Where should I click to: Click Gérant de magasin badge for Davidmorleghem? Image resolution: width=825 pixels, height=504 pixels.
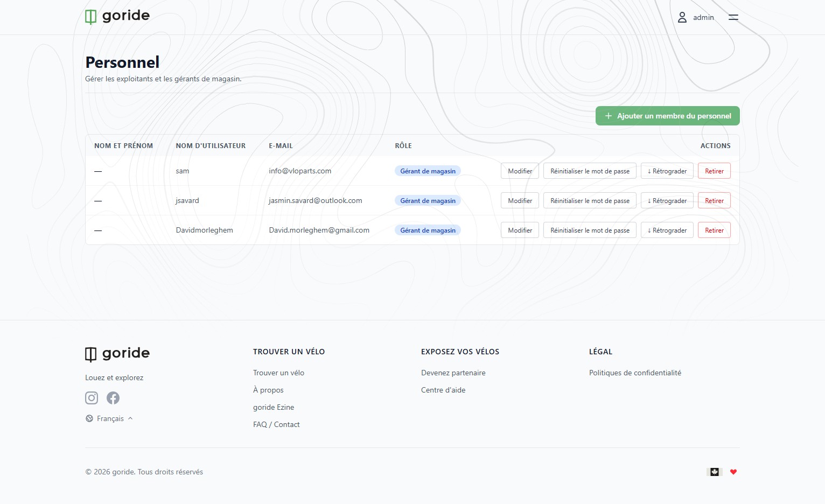coord(428,230)
